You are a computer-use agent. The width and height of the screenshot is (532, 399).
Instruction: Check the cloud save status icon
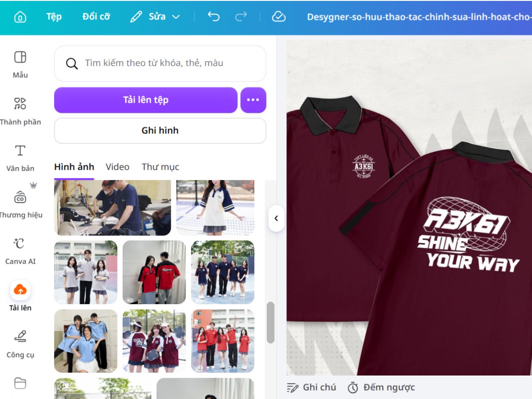coord(278,17)
